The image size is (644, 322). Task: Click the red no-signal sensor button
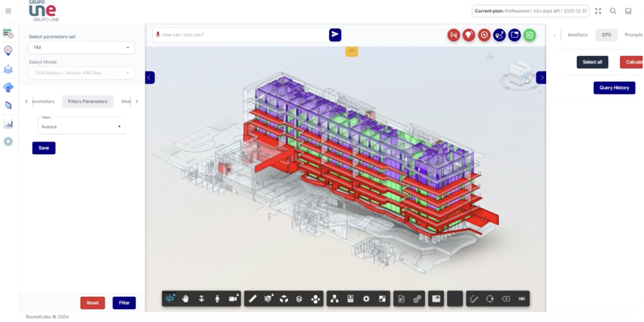(453, 35)
